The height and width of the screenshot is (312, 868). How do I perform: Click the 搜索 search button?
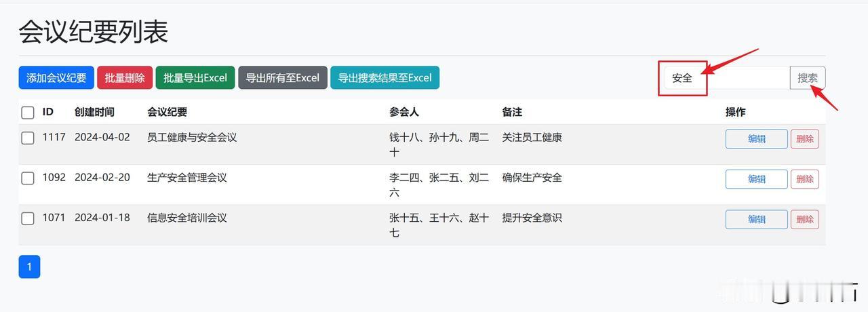tap(808, 78)
